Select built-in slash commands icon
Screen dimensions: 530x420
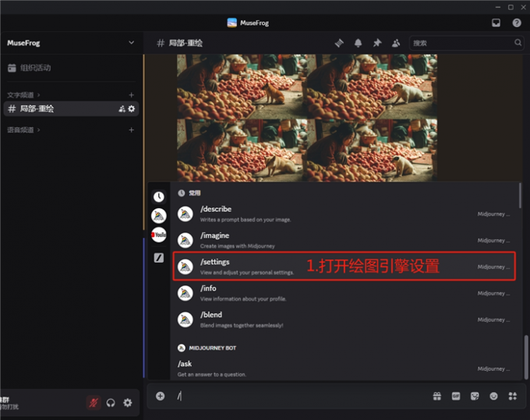(158, 258)
